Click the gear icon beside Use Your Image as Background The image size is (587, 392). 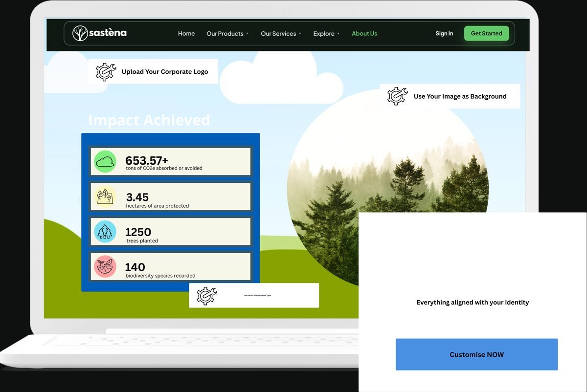click(x=397, y=96)
